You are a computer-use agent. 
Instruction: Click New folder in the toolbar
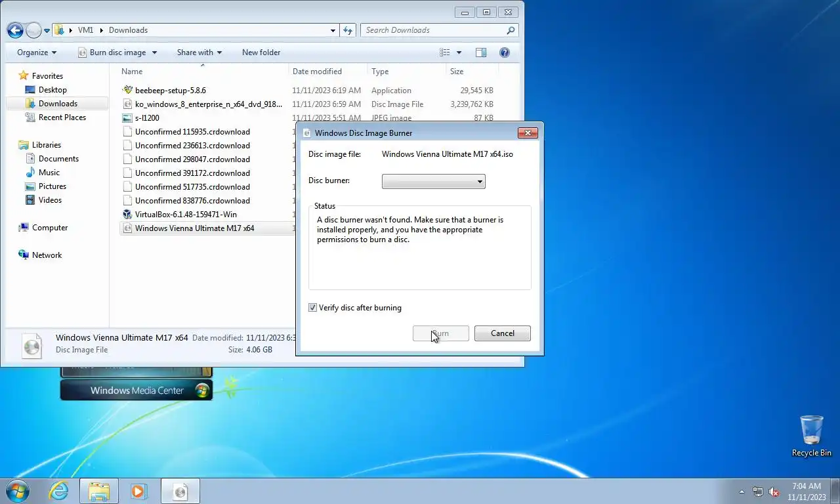tap(261, 52)
